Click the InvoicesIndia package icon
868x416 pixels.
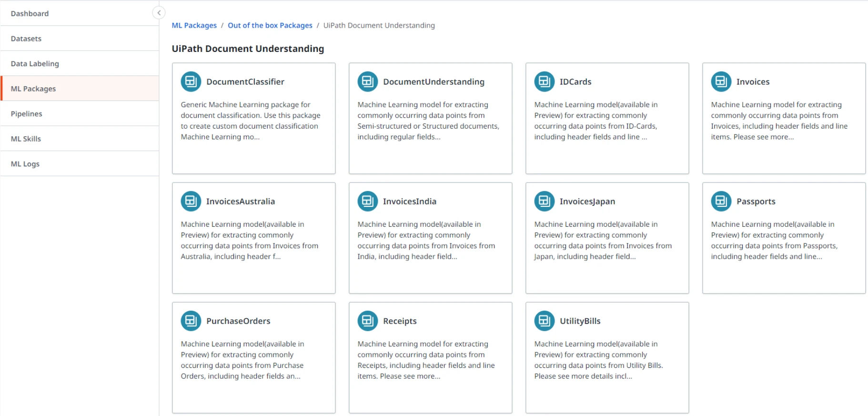point(368,201)
